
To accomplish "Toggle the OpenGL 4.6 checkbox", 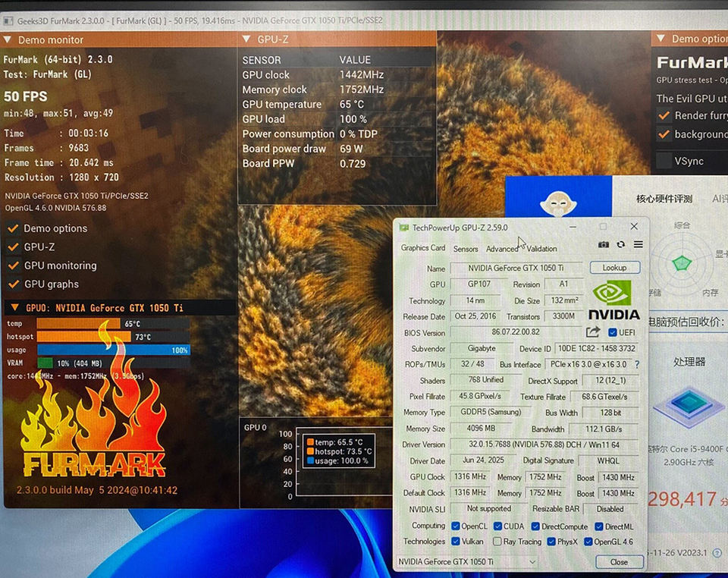I will [588, 542].
